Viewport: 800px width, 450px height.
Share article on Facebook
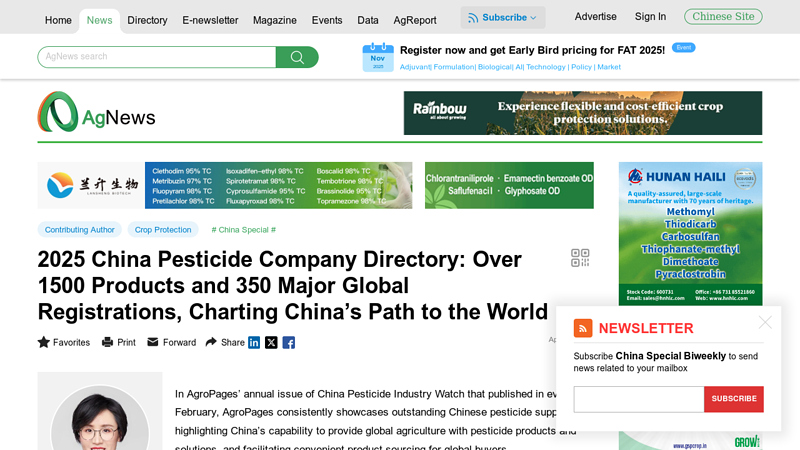(289, 342)
